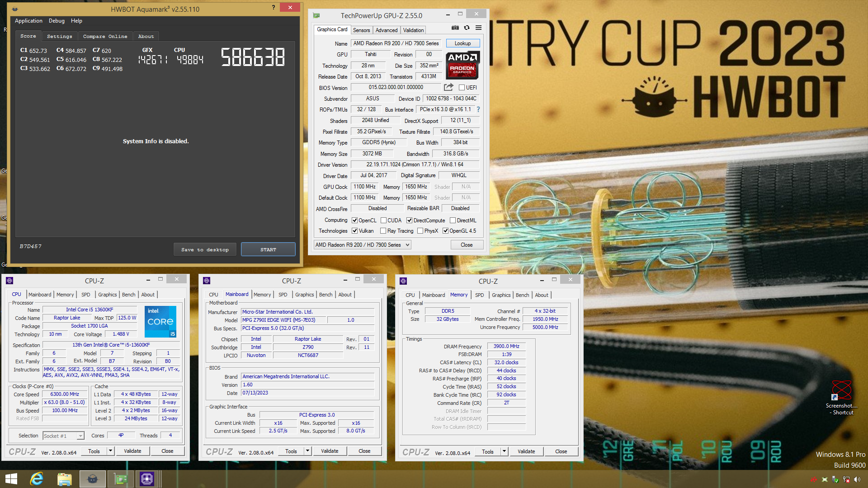Click the CPU-Z icon in the CPU tab window title bar
Screen dimensions: 868x488
click(9, 281)
